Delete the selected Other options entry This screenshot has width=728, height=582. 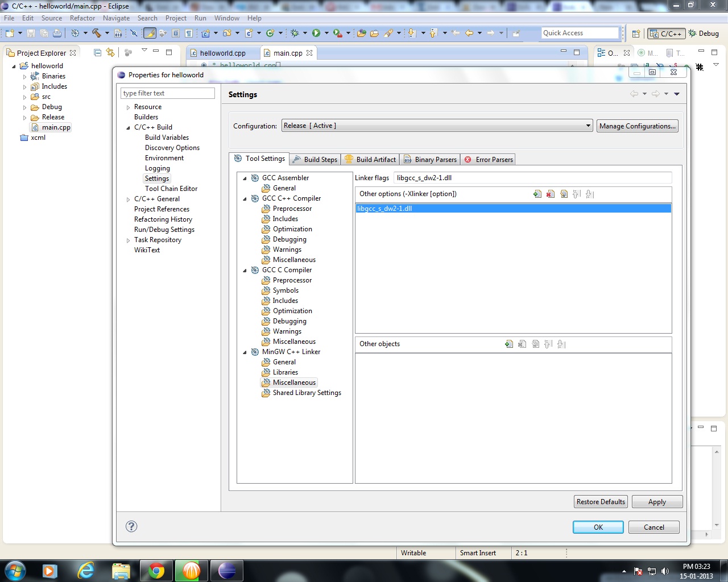[551, 194]
